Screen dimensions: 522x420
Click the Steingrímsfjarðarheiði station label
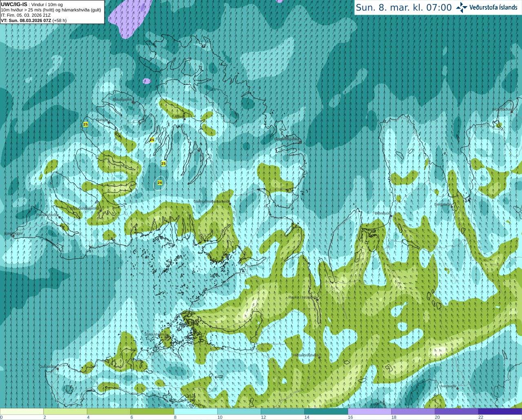[212, 201]
